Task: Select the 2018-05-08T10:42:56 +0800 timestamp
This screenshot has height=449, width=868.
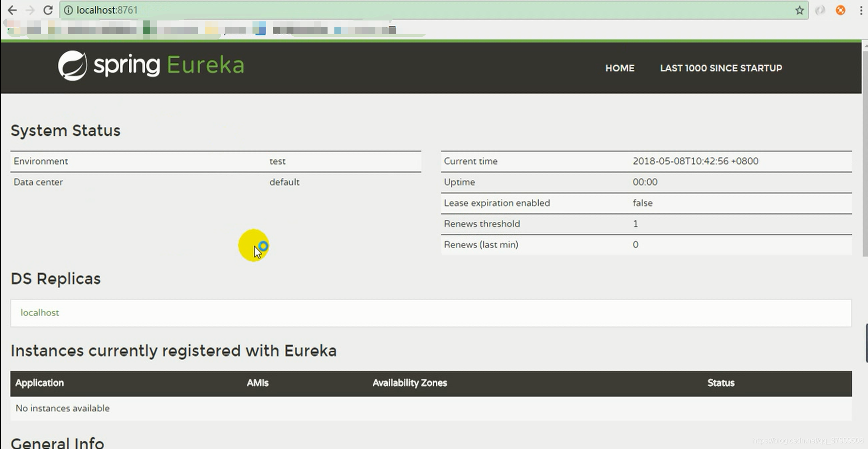Action: click(696, 161)
